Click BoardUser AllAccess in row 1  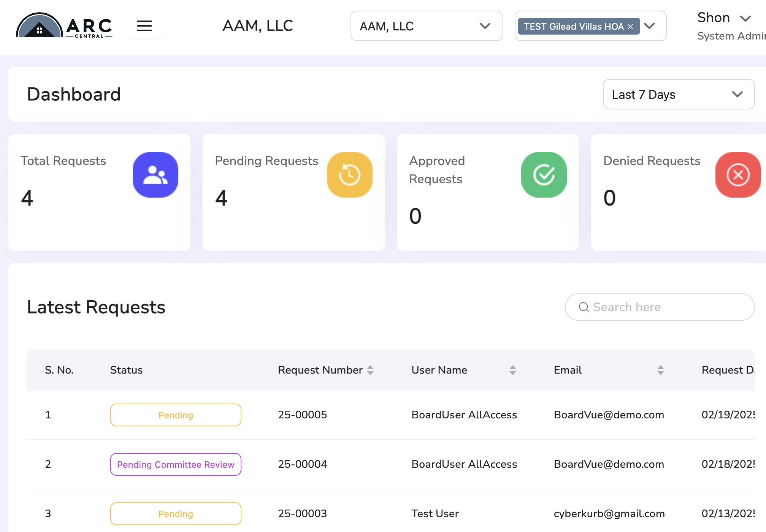pos(464,415)
